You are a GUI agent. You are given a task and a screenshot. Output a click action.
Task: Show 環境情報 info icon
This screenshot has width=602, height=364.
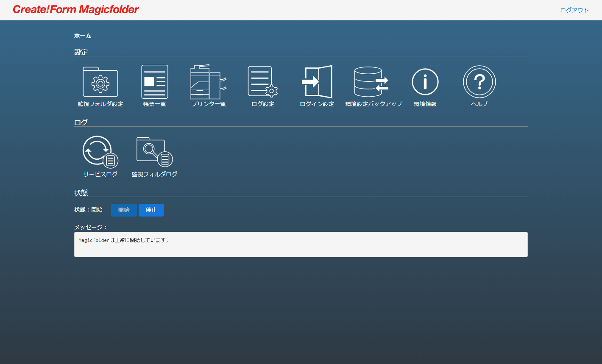coord(425,82)
